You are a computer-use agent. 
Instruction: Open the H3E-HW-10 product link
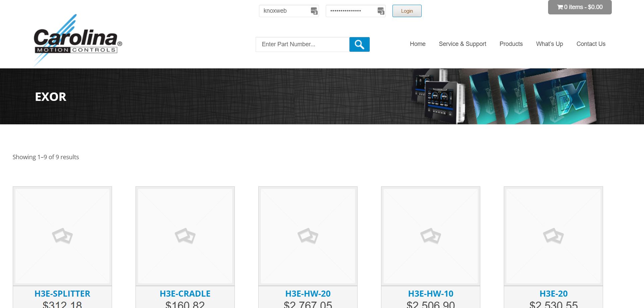tap(431, 294)
